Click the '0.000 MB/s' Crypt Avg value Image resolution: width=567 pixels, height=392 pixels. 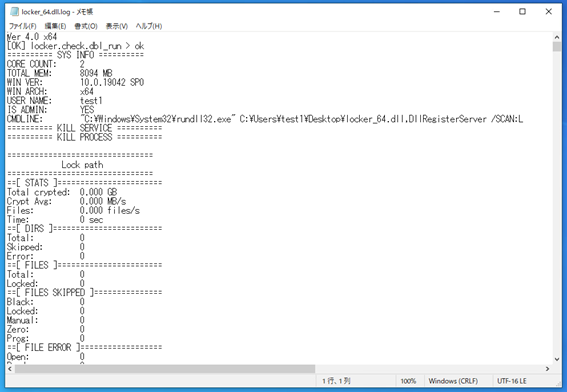coord(103,201)
